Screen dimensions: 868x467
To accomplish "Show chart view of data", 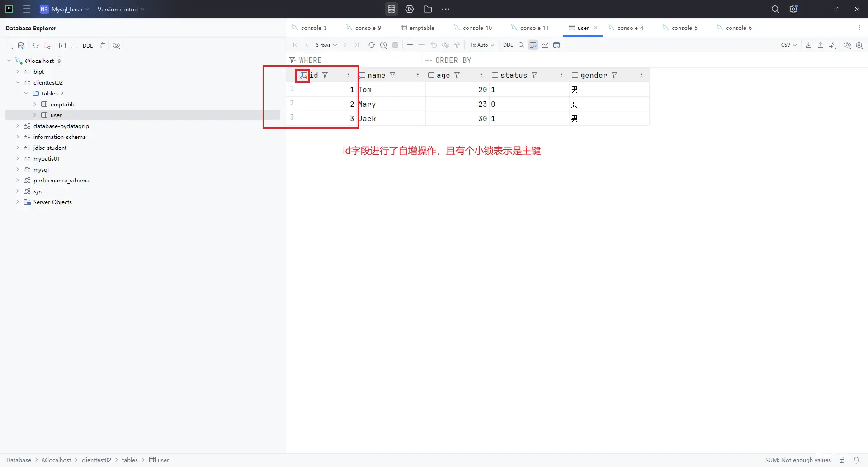I will (x=545, y=45).
